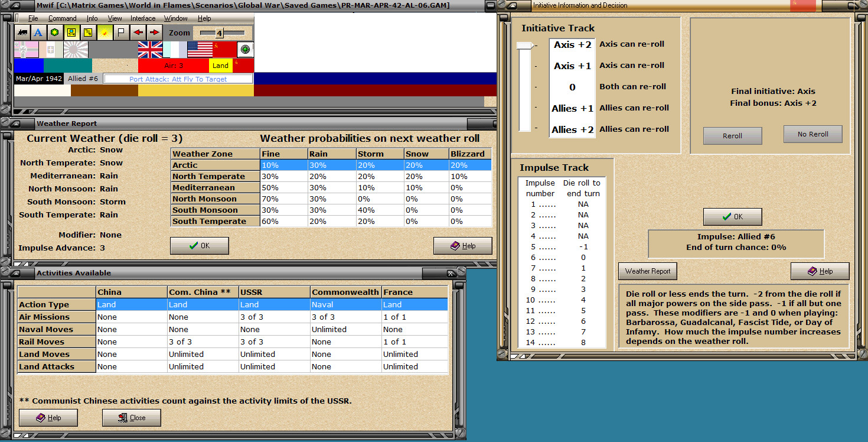Select the North Monsoon weather zone row

click(x=331, y=199)
